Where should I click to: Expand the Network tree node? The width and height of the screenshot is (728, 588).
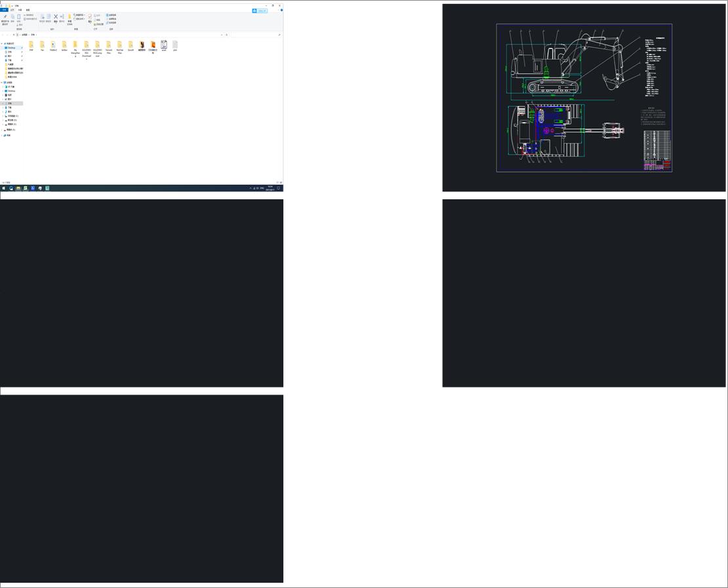pos(2,136)
